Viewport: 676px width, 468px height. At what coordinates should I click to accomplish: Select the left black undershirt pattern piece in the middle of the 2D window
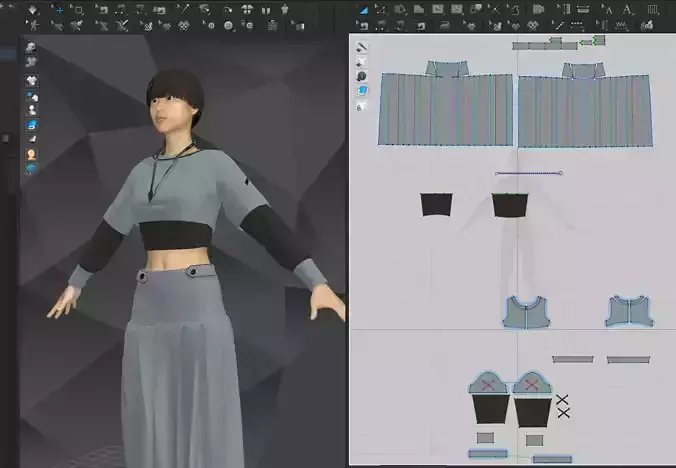tap(436, 205)
